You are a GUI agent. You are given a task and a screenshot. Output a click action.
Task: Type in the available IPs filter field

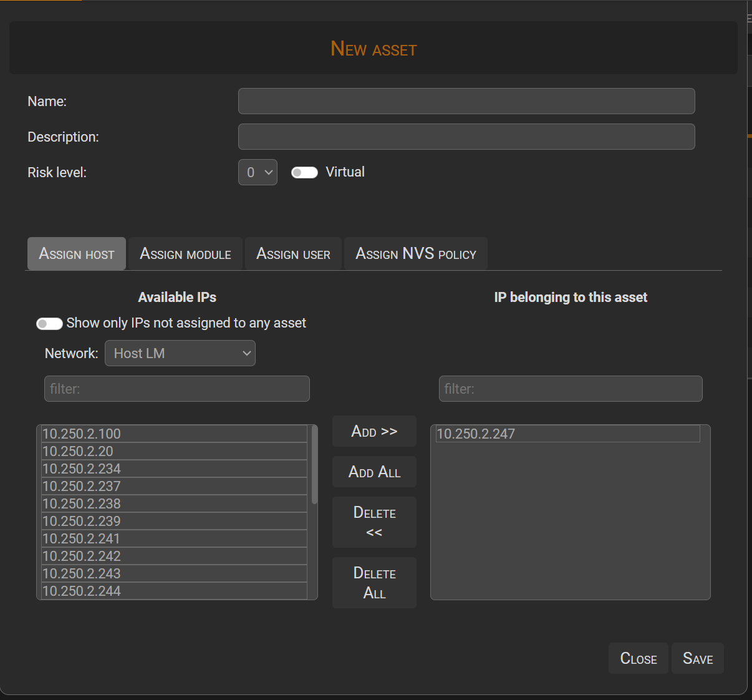[x=176, y=389]
